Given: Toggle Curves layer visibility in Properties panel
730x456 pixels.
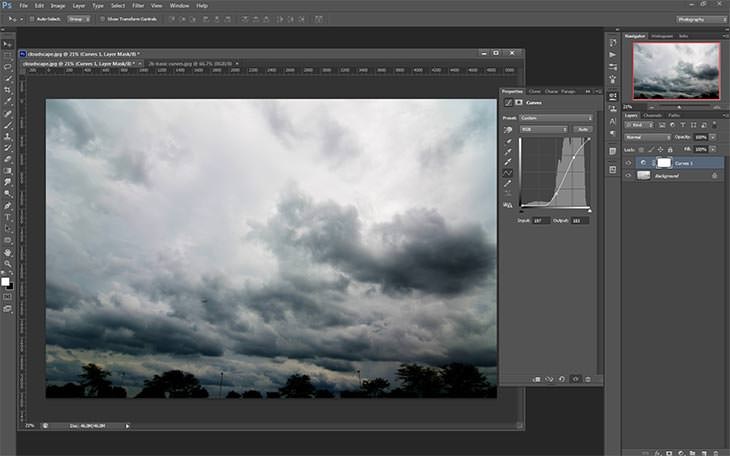Looking at the screenshot, I should click(x=575, y=380).
